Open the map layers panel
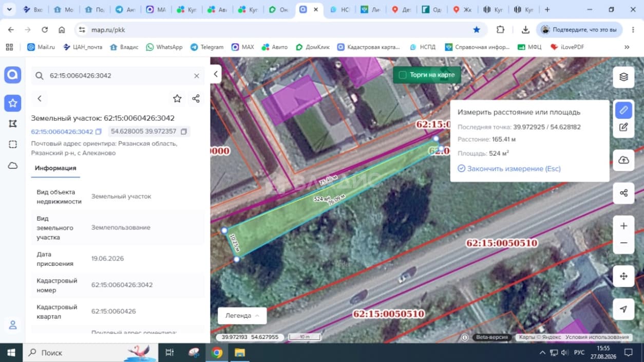644x362 pixels. pos(623,77)
